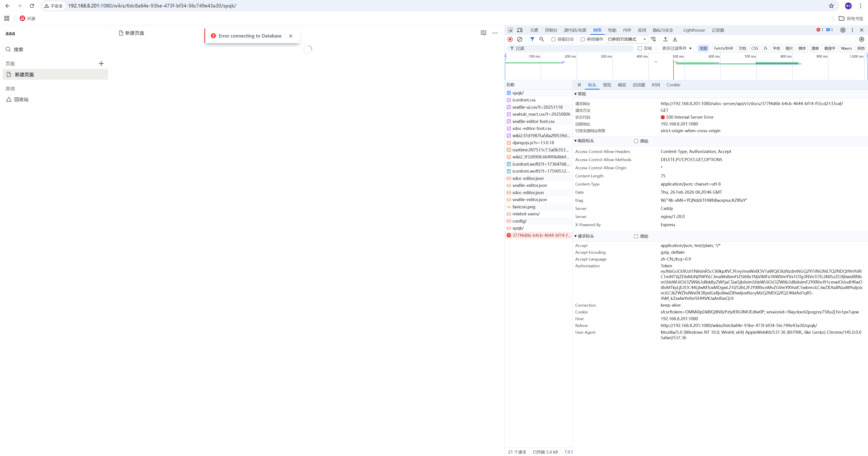Clear the network log with the clear icon
868x456 pixels.
pyautogui.click(x=520, y=39)
